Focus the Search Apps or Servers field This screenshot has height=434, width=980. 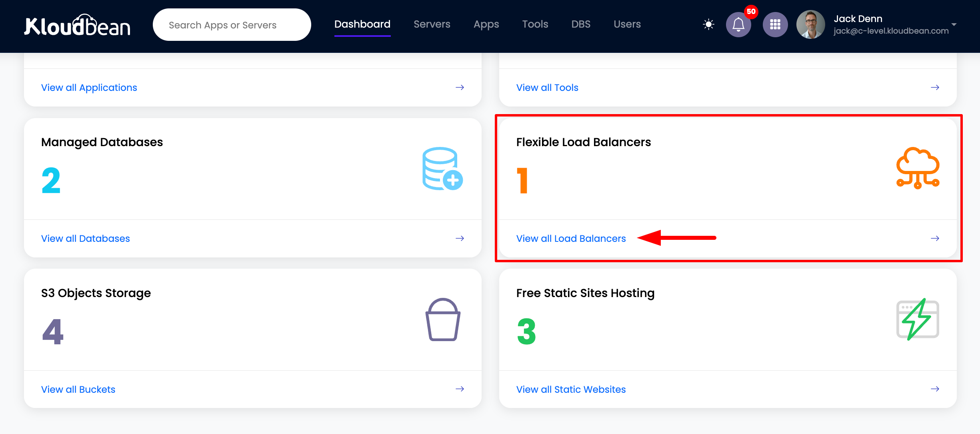pyautogui.click(x=232, y=25)
